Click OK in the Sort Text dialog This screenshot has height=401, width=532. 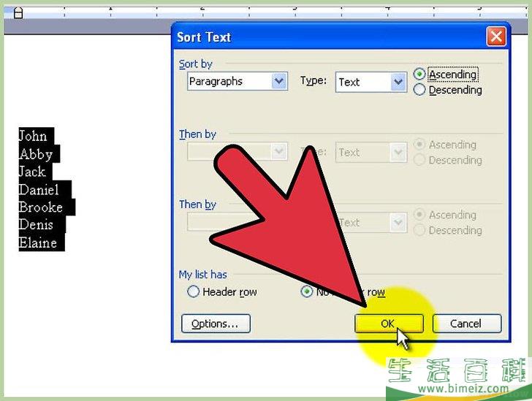pyautogui.click(x=389, y=324)
